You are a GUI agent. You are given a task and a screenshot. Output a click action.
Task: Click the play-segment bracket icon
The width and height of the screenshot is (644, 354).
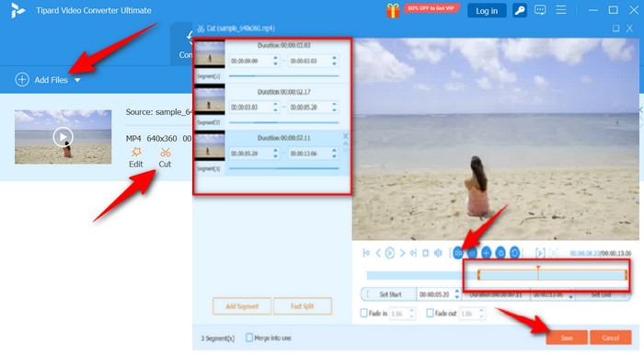pyautogui.click(x=540, y=253)
